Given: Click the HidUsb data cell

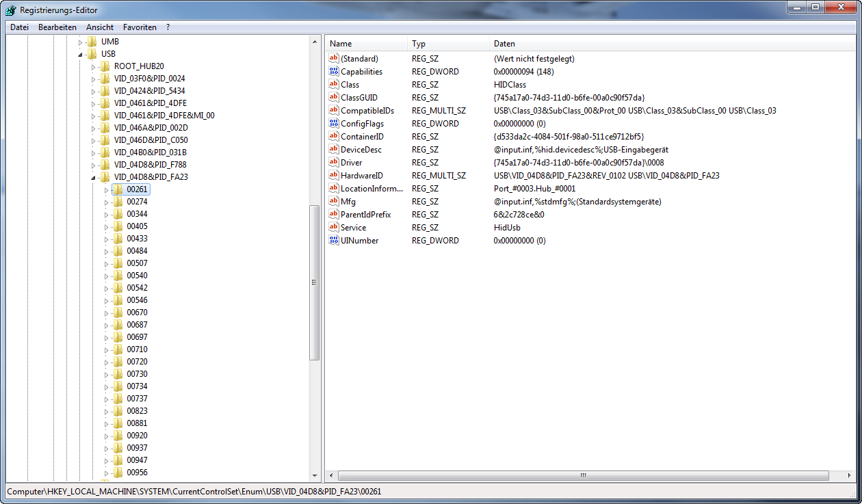Looking at the screenshot, I should tap(507, 228).
